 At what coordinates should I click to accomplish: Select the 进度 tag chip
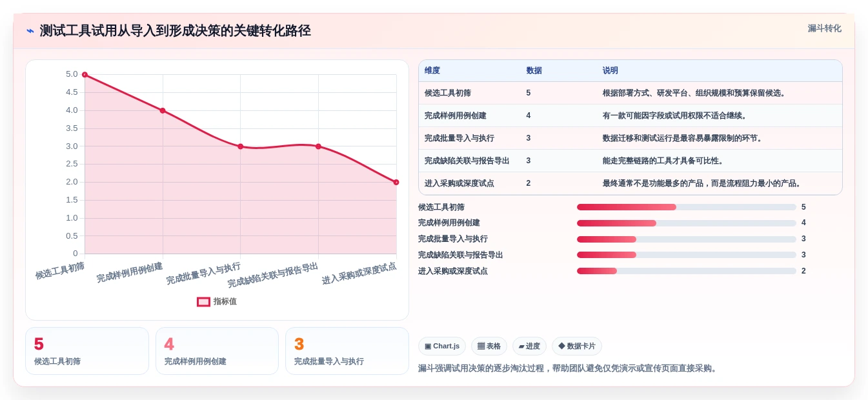click(529, 346)
